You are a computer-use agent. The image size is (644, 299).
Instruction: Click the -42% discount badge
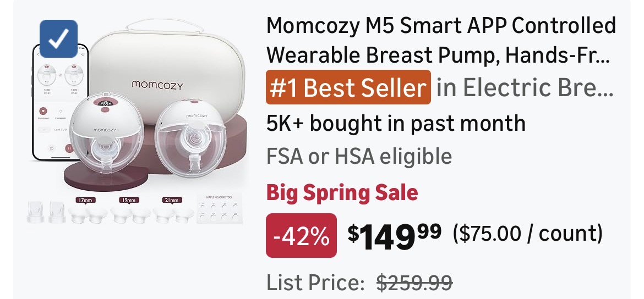[x=301, y=235]
